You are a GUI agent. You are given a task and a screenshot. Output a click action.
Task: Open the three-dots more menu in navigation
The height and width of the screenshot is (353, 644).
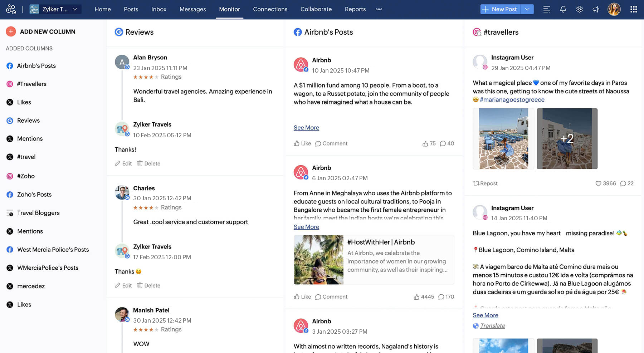pyautogui.click(x=379, y=9)
